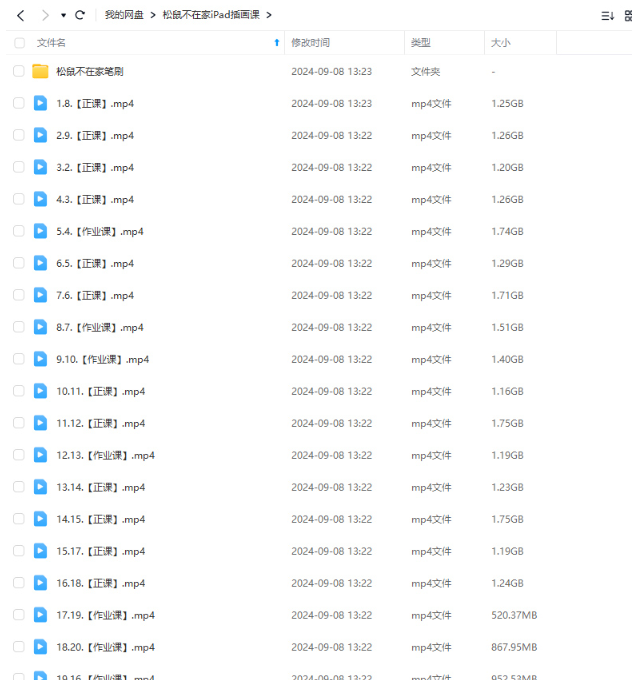The width and height of the screenshot is (632, 680).
Task: Click video icon of 17.19.【作业课】.mp4
Action: 40,615
